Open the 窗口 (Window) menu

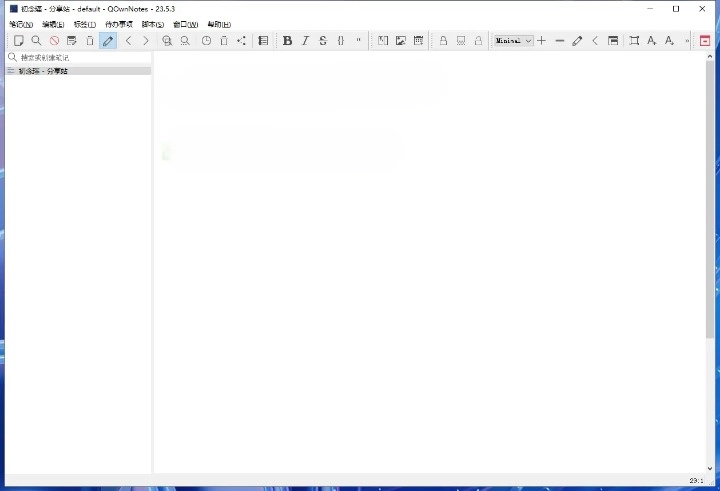click(185, 24)
